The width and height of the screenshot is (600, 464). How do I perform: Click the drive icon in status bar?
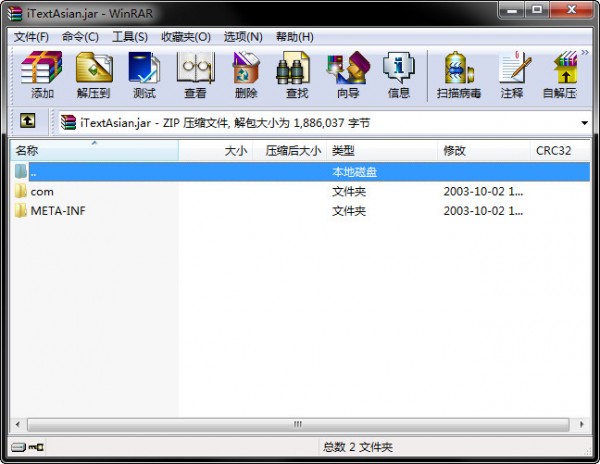pos(18,447)
